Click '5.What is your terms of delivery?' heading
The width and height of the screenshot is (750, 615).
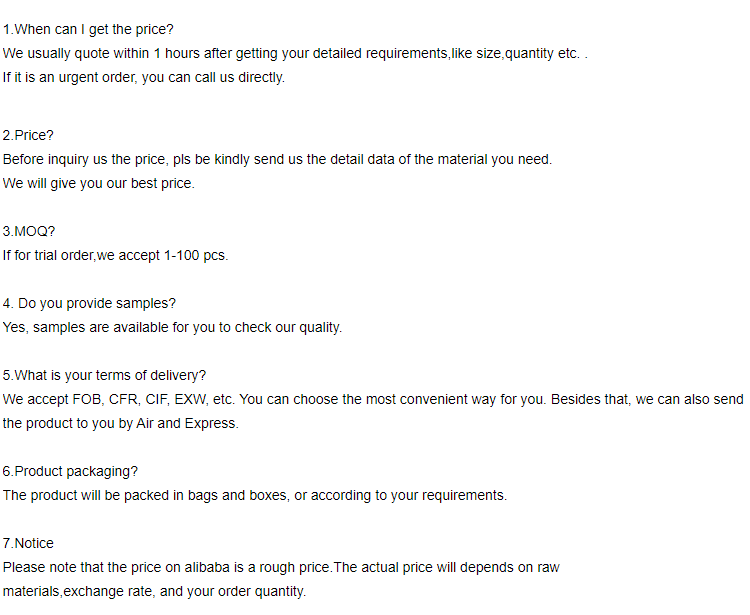(104, 375)
